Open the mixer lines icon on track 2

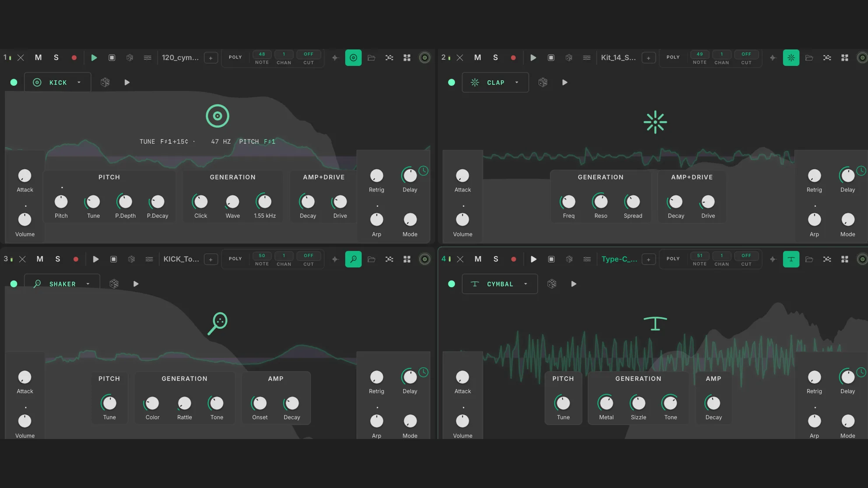[x=587, y=58]
